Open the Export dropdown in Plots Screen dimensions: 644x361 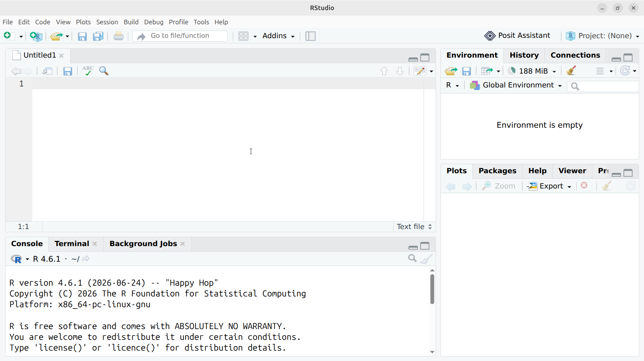click(549, 186)
